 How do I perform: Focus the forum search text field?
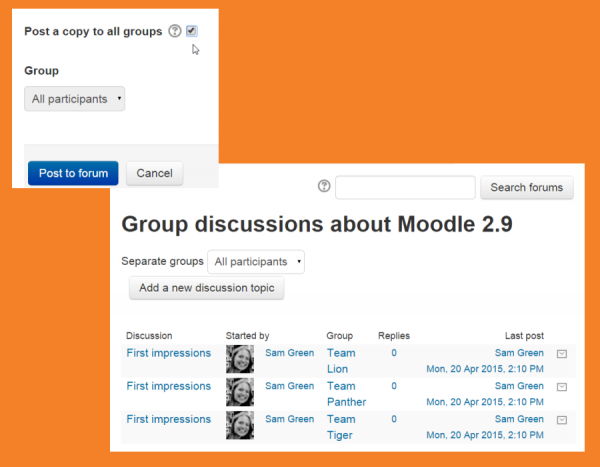[x=405, y=188]
